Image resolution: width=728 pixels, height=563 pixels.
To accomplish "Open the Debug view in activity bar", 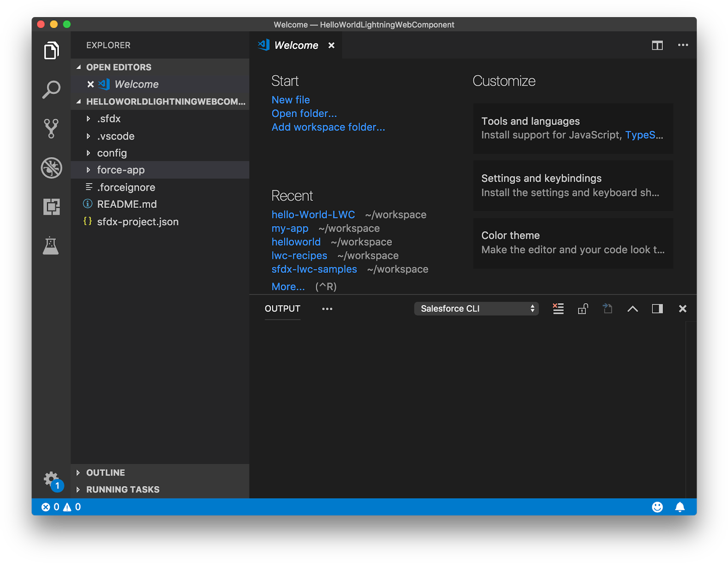I will (x=51, y=168).
